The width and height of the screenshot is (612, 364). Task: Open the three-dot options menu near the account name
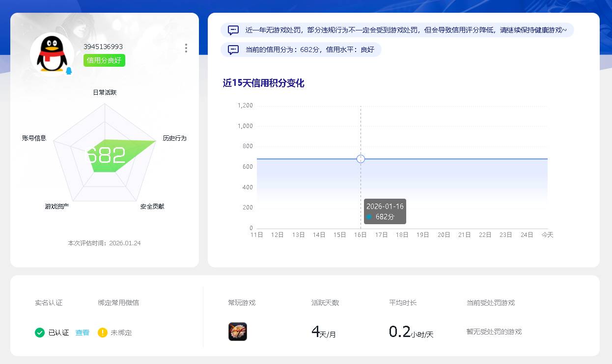[x=186, y=48]
